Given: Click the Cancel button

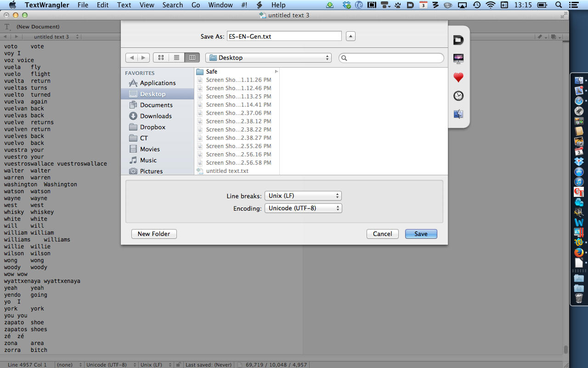Looking at the screenshot, I should click(382, 234).
